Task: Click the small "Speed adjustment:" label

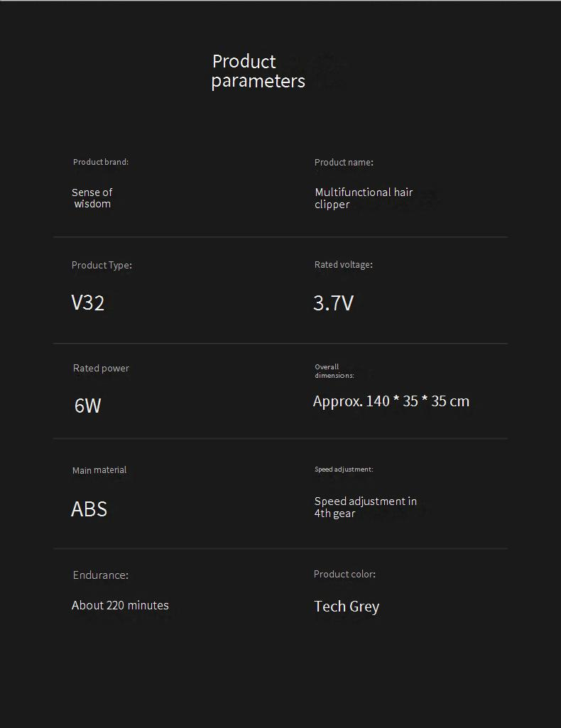Action: [344, 469]
